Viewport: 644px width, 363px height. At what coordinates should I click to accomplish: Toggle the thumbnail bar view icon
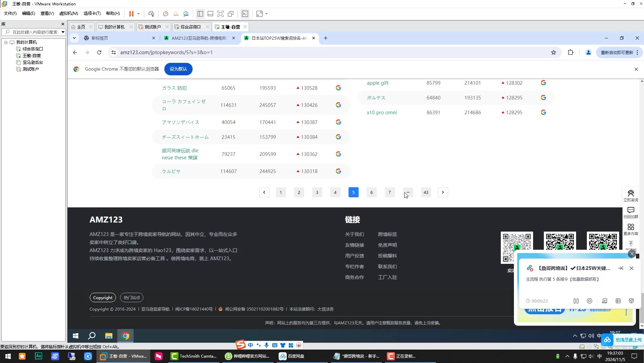(x=210, y=14)
